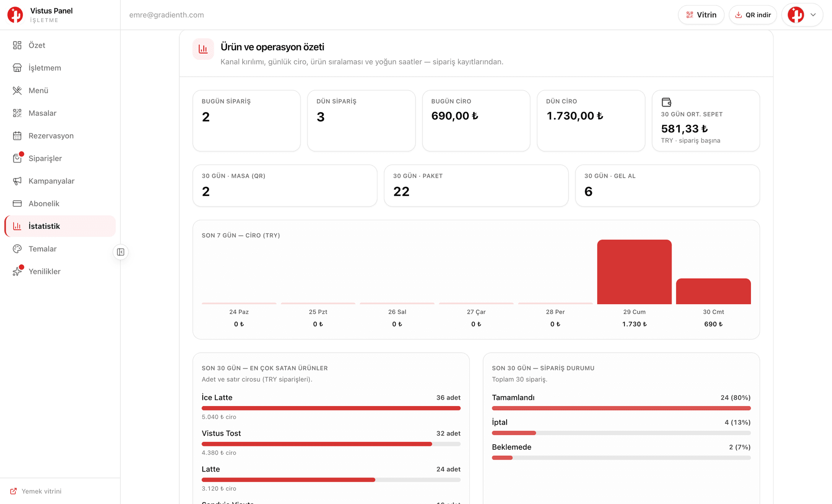
Task: Click the Vistus Tost progress bar
Action: point(331,444)
